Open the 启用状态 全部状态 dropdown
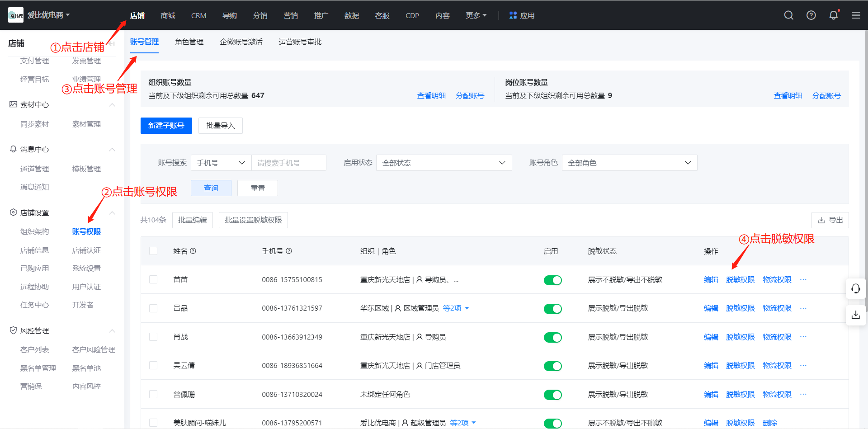Image resolution: width=868 pixels, height=429 pixels. pyautogui.click(x=444, y=163)
